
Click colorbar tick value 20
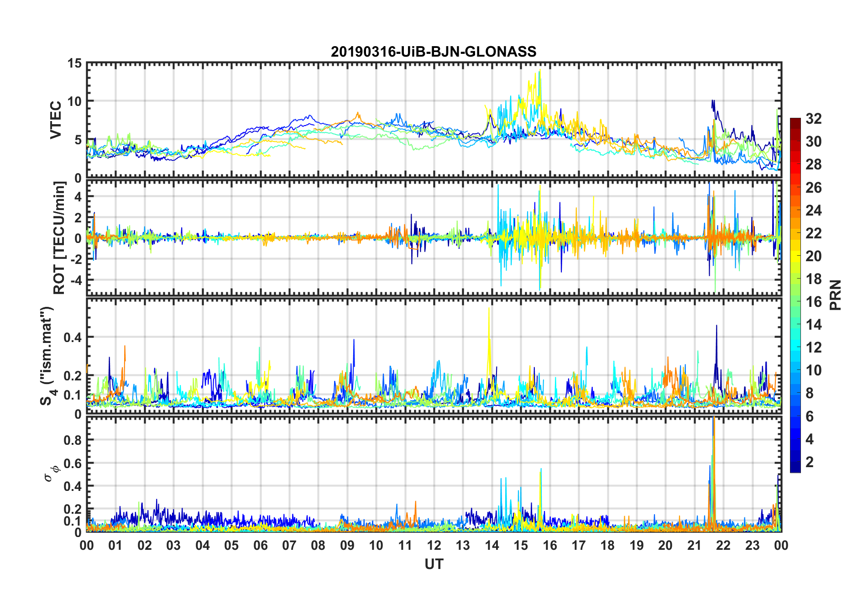pos(814,256)
